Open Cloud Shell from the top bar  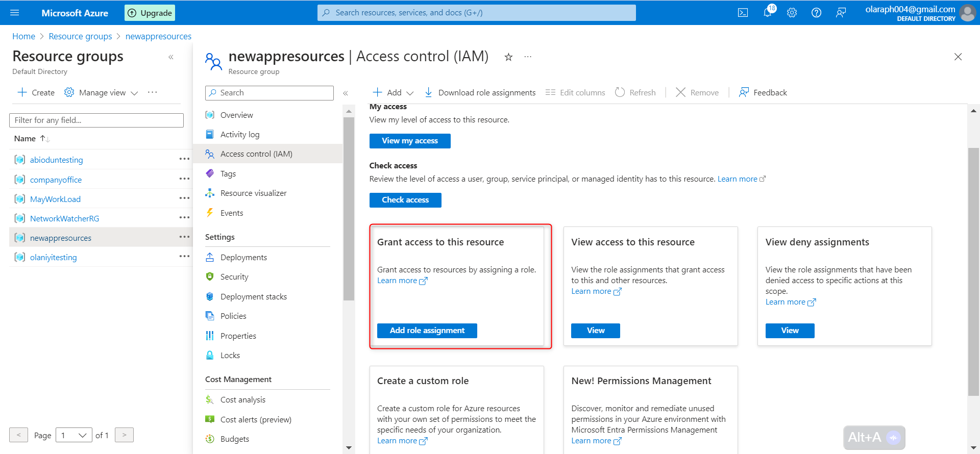pyautogui.click(x=743, y=13)
